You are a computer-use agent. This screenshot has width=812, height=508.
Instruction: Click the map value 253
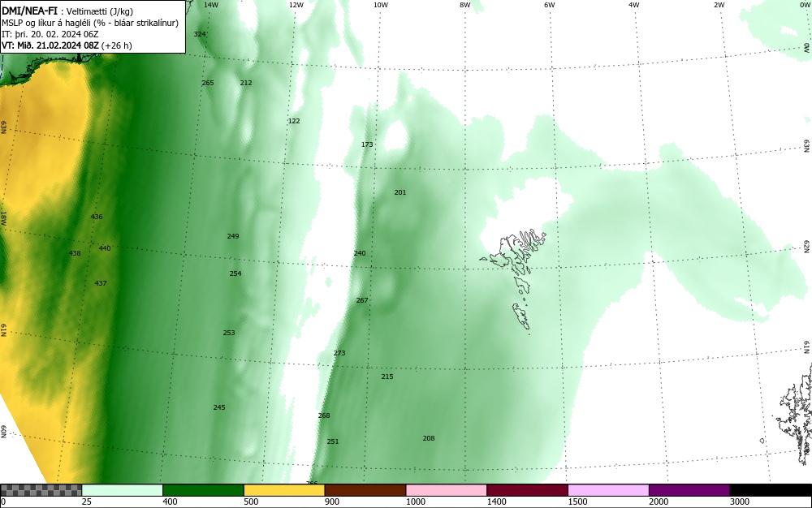click(x=229, y=334)
